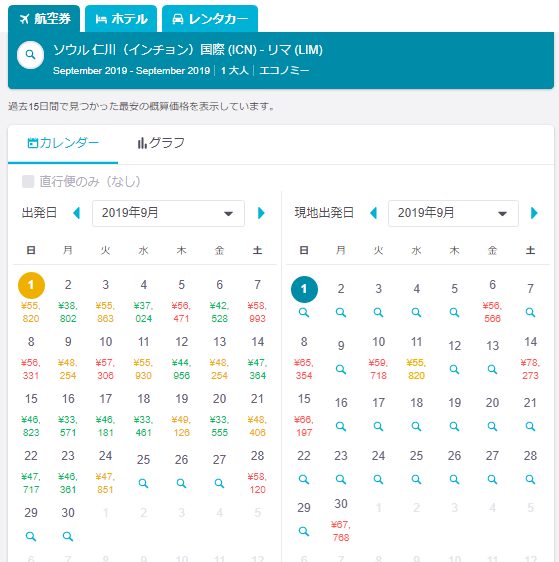Switch to the ホテル hotels tab
Image resolution: width=559 pixels, height=562 pixels.
121,19
